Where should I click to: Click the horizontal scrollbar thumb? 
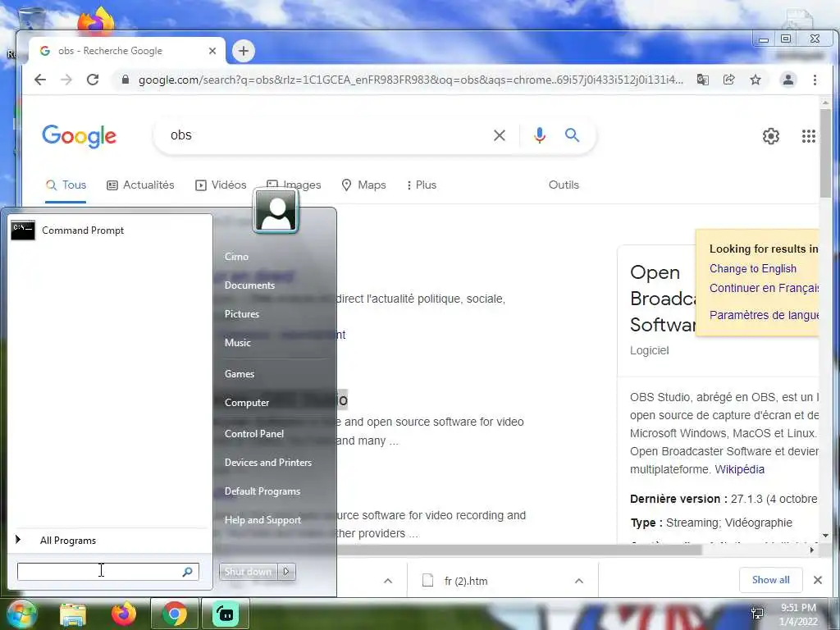(518, 550)
